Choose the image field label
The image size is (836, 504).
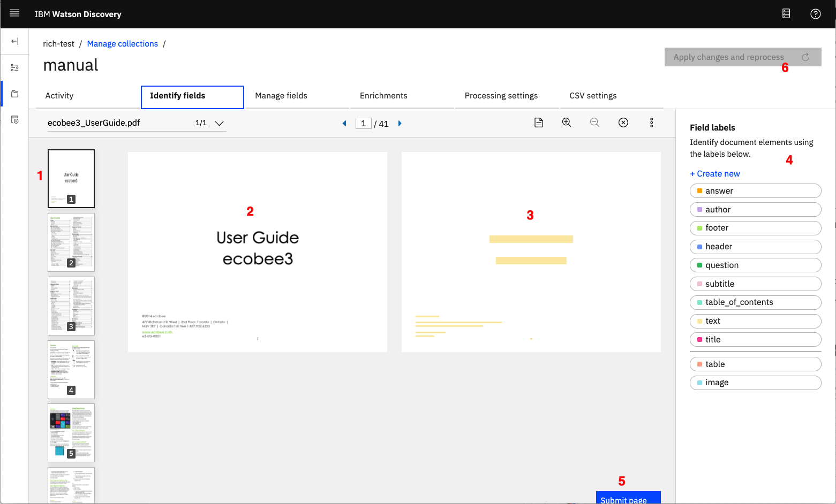click(755, 383)
